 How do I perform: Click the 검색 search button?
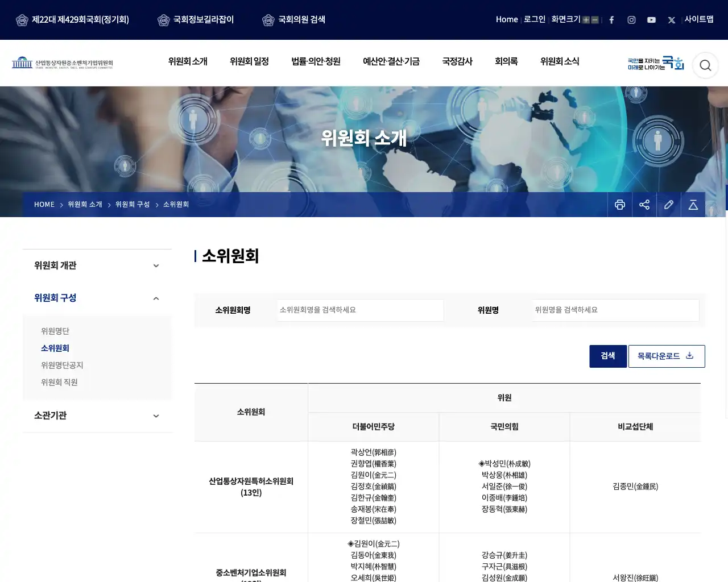coord(608,356)
